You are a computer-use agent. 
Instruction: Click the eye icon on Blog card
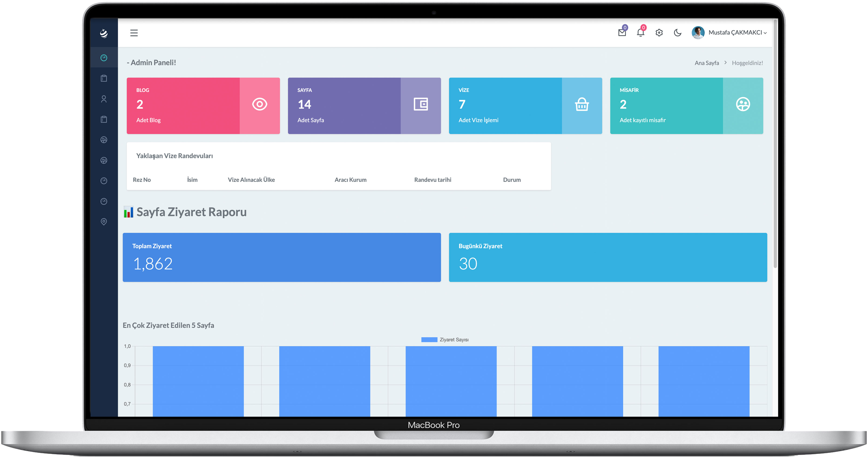coord(260,104)
